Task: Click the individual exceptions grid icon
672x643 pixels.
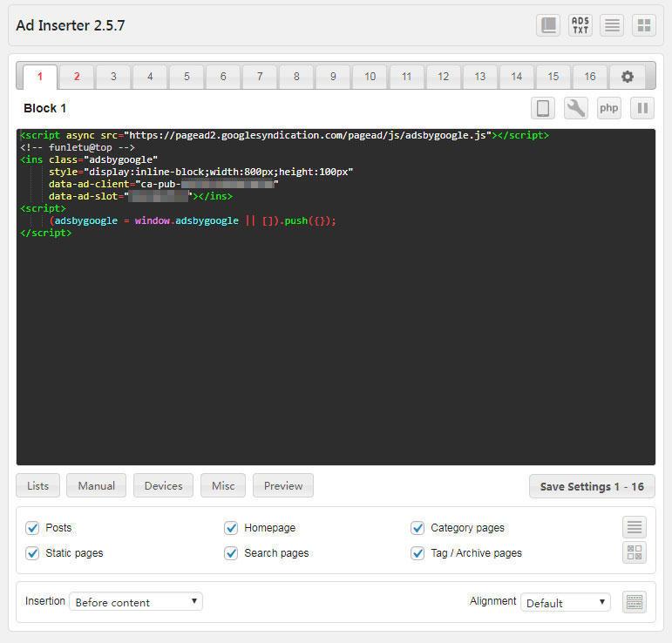Action: coord(635,552)
